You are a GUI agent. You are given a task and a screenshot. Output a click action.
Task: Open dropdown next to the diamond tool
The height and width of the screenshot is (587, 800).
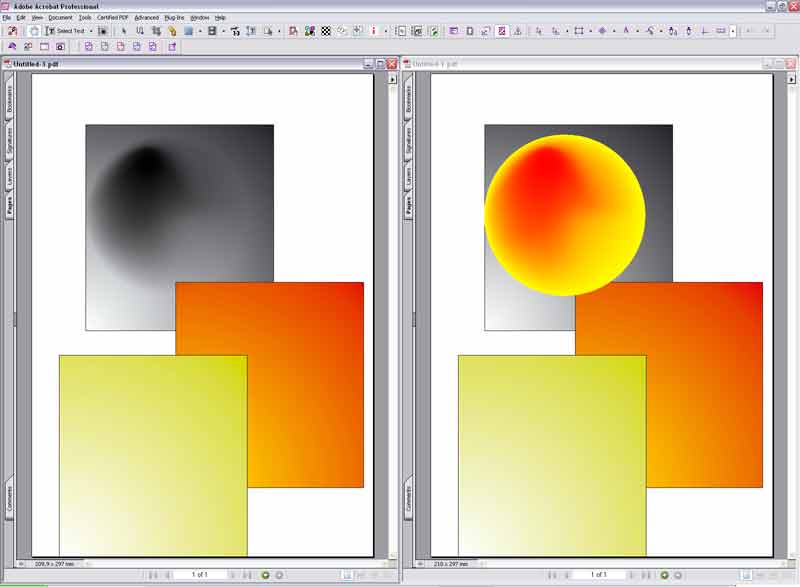point(614,31)
